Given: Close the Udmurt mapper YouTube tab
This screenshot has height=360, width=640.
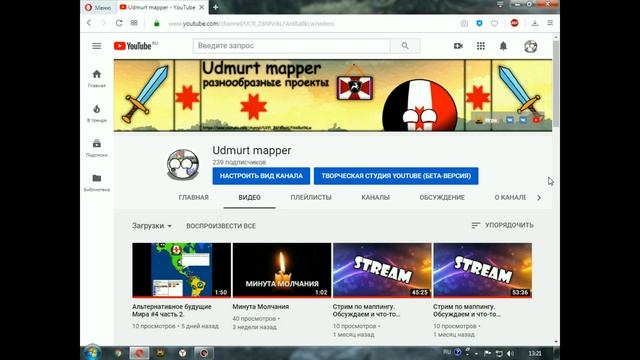Looking at the screenshot, I should coord(202,7).
